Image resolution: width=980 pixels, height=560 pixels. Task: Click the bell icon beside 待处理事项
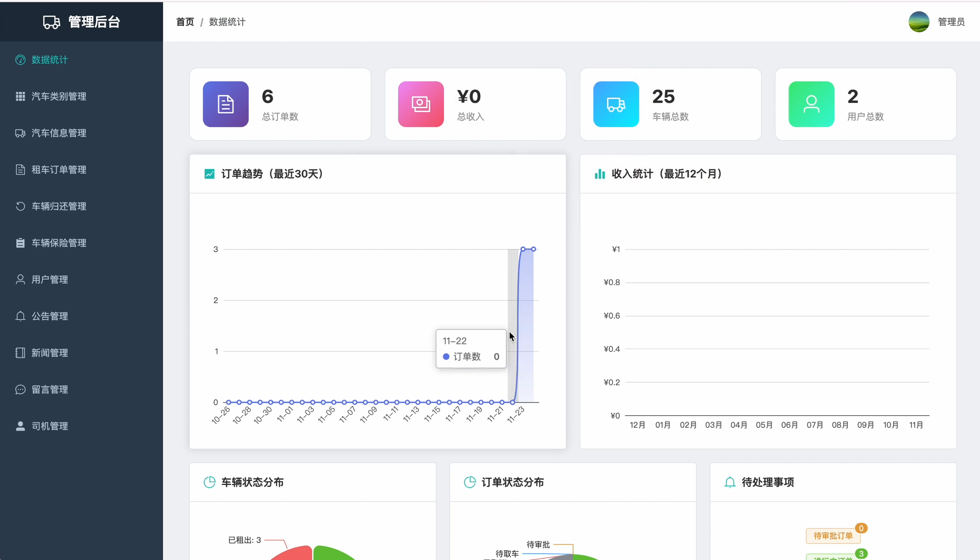pyautogui.click(x=730, y=482)
